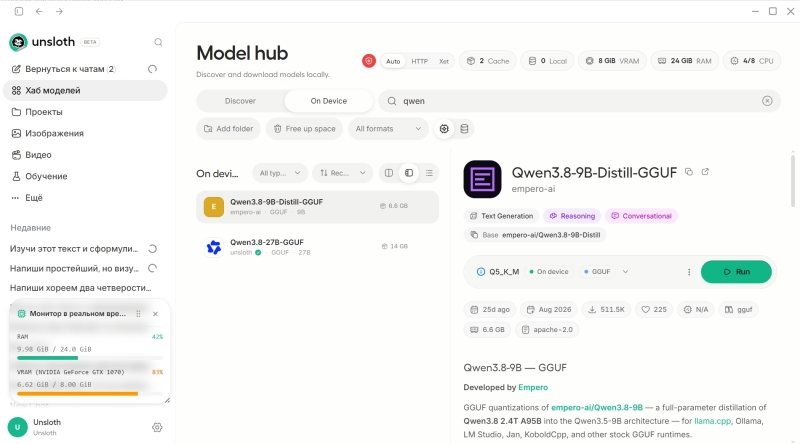Open the All formats dropdown

388,129
